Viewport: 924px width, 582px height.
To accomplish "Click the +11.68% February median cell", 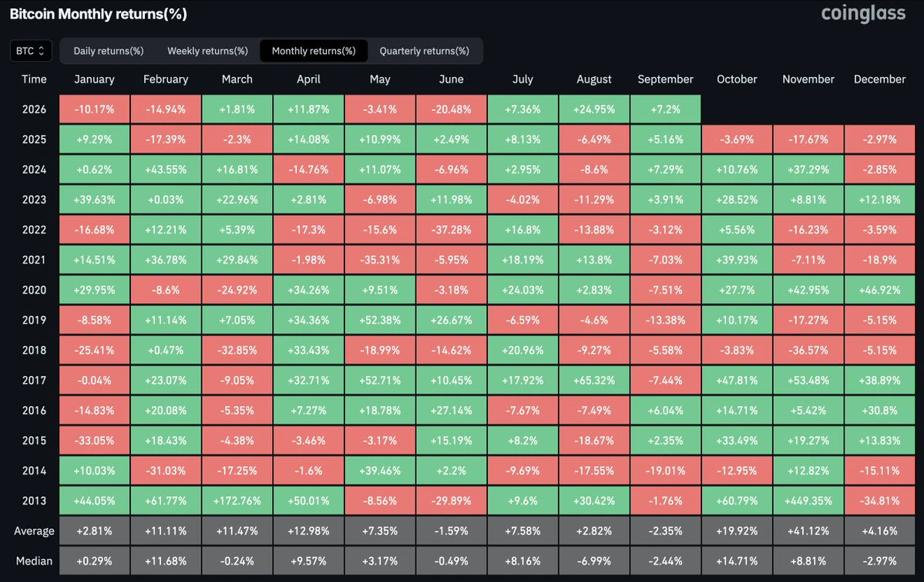I will 166,560.
